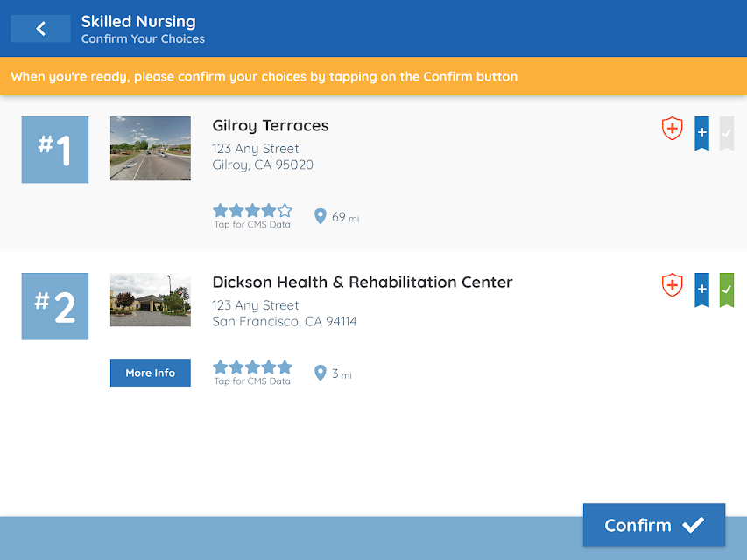Select the #1 rank tile
Screen dimensions: 747x560
[55, 150]
